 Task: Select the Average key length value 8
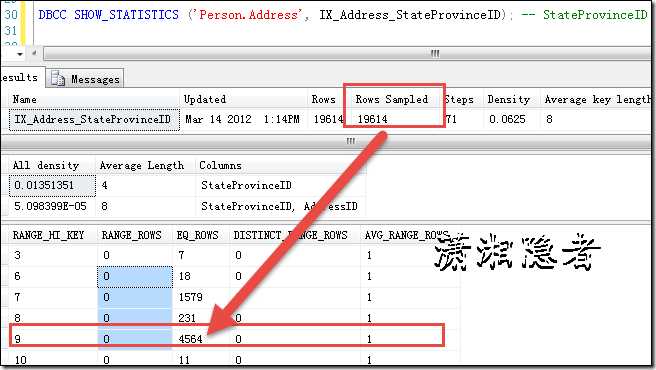pyautogui.click(x=597, y=119)
